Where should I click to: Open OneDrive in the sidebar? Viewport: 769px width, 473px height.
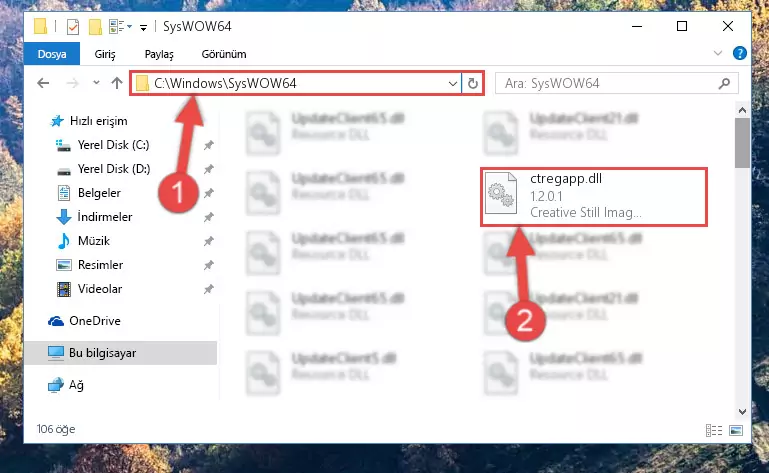[95, 321]
